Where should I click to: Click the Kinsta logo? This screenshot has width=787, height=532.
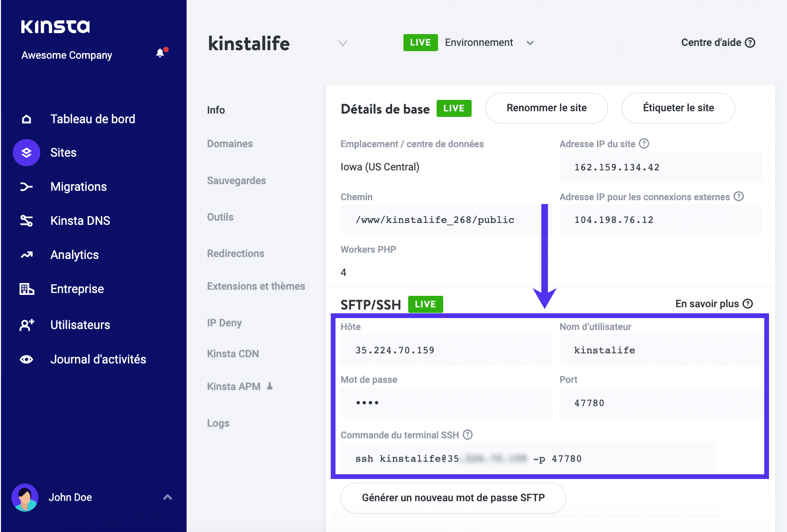point(55,27)
